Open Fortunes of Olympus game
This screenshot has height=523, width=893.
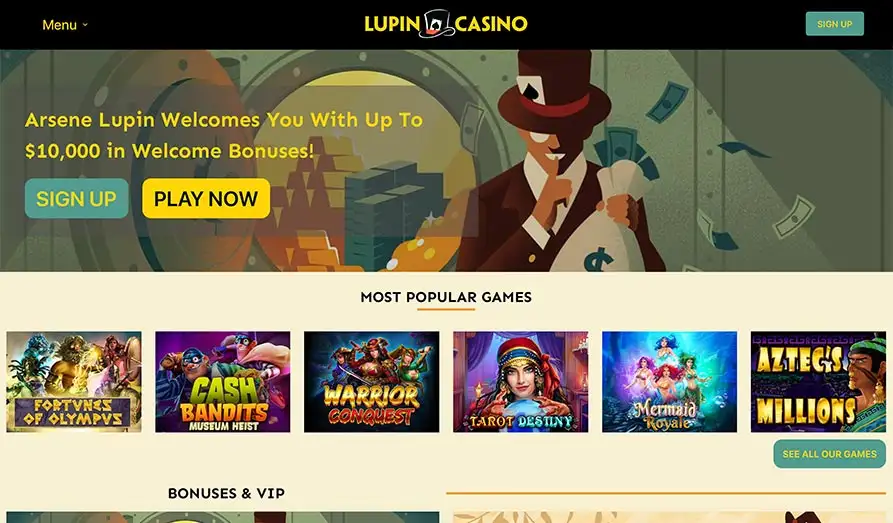(74, 382)
